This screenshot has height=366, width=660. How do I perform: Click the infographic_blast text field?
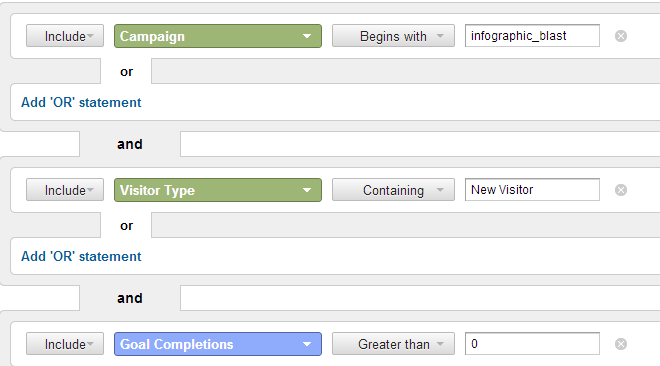532,36
